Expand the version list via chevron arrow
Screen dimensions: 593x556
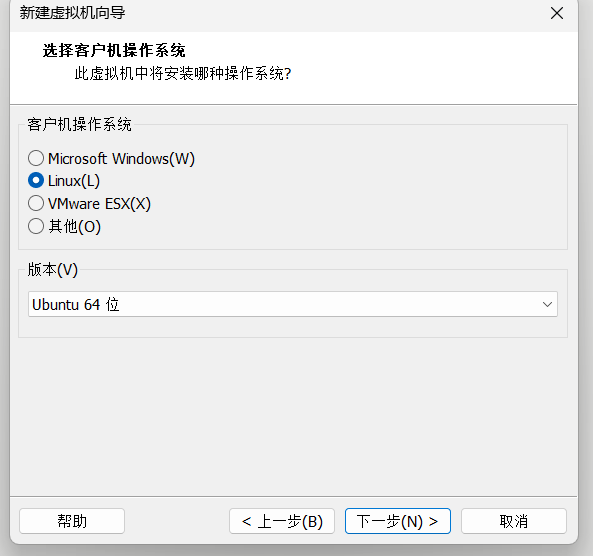pyautogui.click(x=547, y=304)
